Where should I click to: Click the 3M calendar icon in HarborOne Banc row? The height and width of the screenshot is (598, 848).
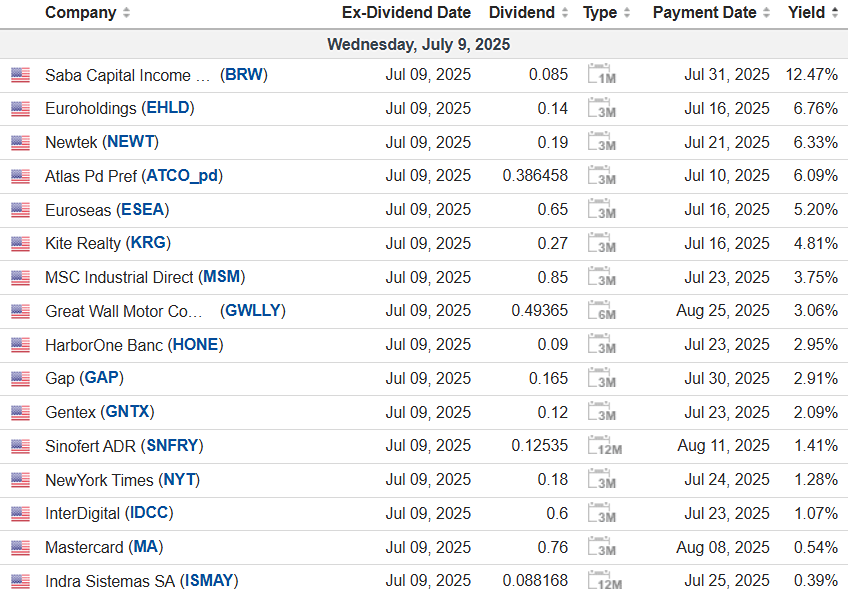(601, 344)
